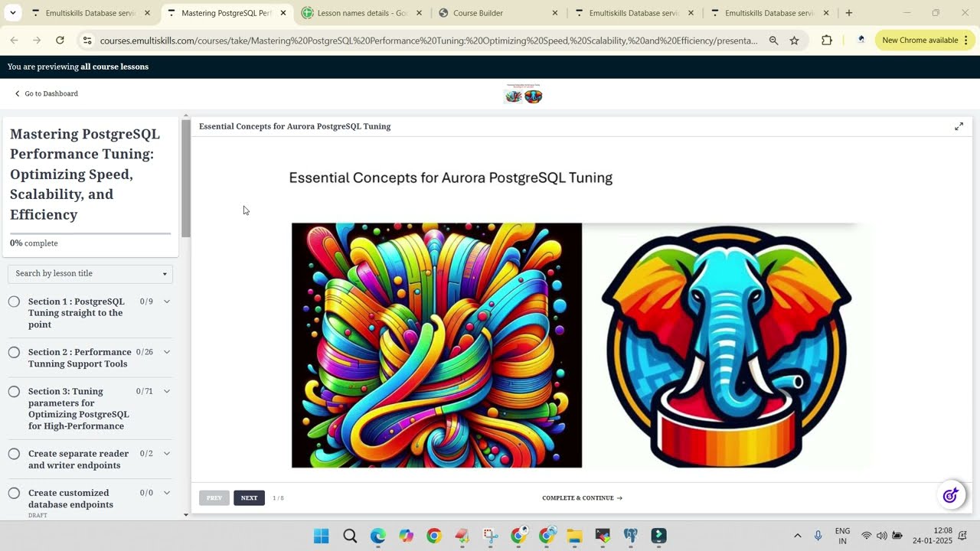Open the Wi-Fi network settings icon

867,536
